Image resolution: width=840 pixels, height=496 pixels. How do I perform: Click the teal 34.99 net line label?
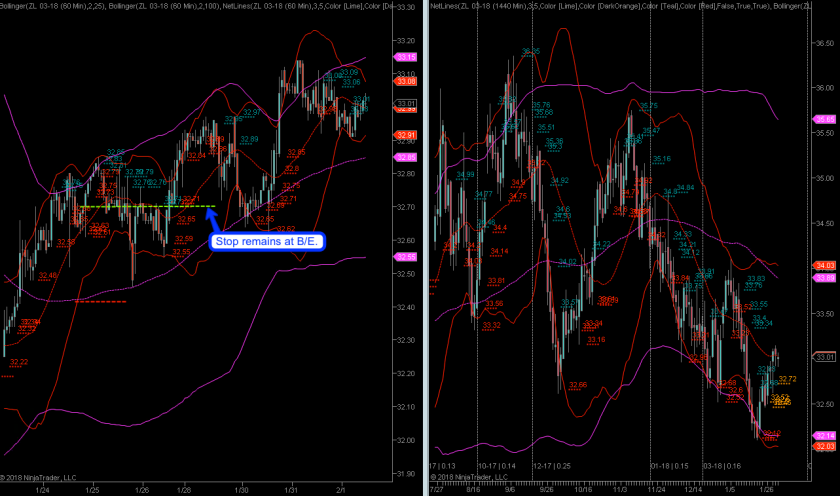(x=465, y=175)
